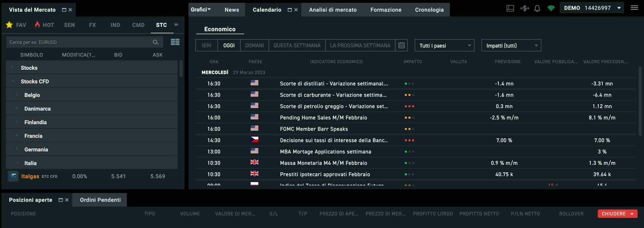Open the hamburger main menu

[x=634, y=8]
